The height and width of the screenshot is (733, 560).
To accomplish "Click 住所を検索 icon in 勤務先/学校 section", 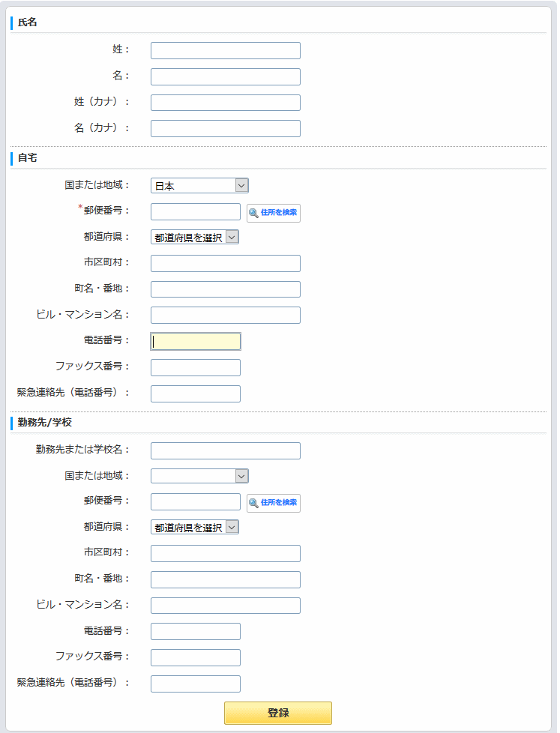I will [274, 503].
